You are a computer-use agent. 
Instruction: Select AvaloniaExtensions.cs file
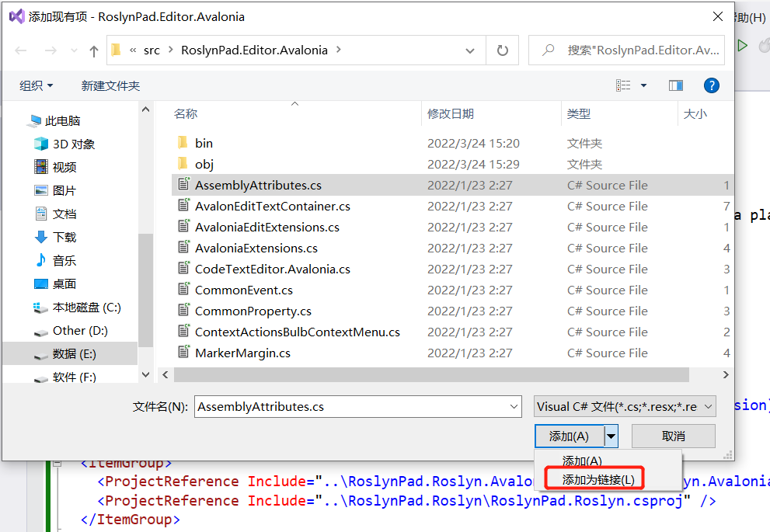point(256,249)
